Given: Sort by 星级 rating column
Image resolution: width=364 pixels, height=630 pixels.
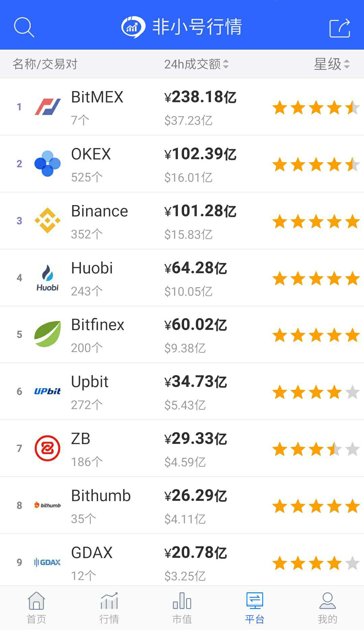Looking at the screenshot, I should 332,64.
